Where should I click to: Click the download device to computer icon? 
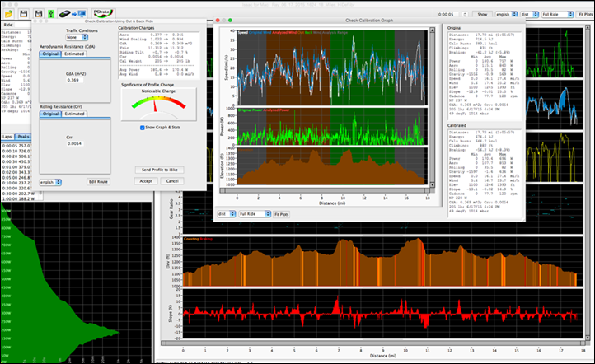(x=73, y=14)
